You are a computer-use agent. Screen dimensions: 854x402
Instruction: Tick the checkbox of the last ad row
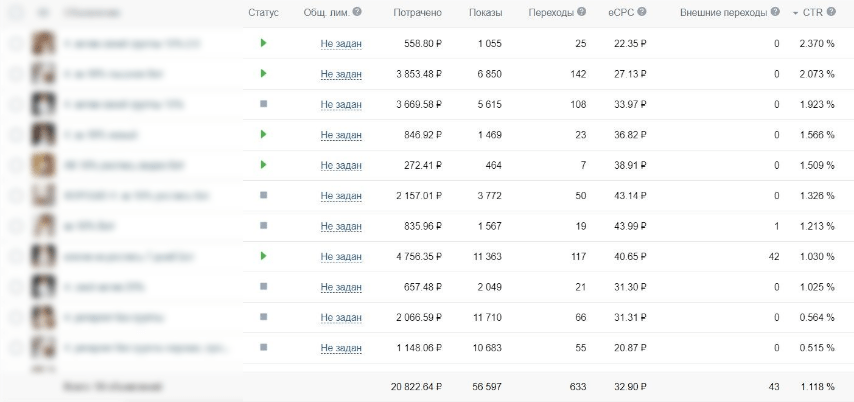pos(16,348)
